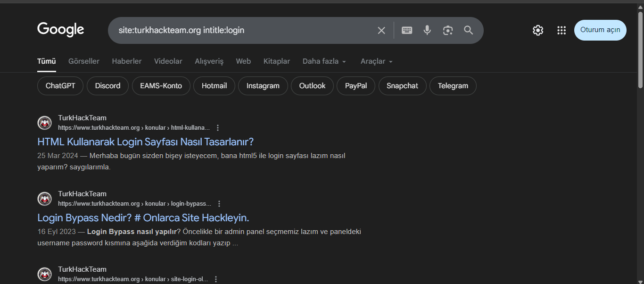Click the page vertical scrollbar thumb
Screen dimensions: 644x284
pos(640,50)
